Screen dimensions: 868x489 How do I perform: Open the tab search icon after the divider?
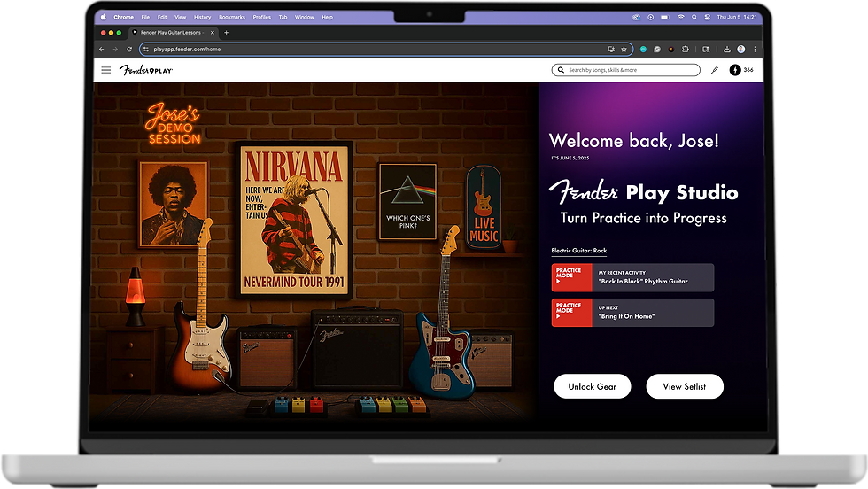click(707, 50)
